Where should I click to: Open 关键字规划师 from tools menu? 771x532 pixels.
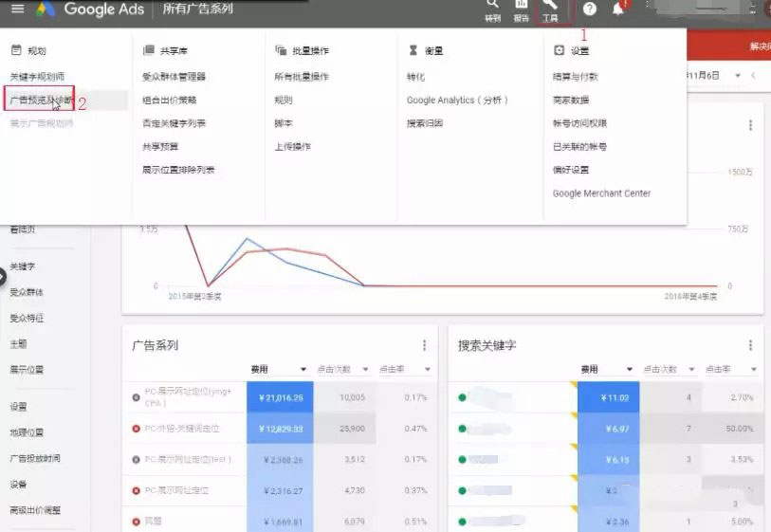tap(37, 77)
